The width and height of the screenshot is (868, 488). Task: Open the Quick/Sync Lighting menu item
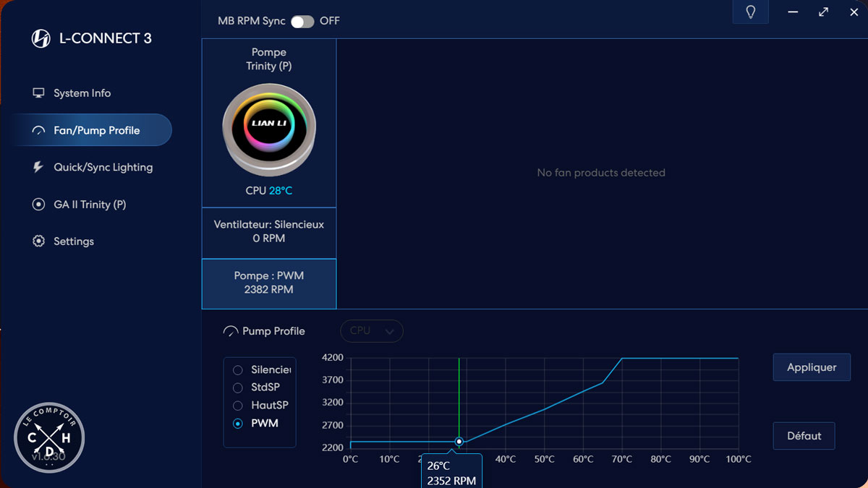(x=103, y=168)
